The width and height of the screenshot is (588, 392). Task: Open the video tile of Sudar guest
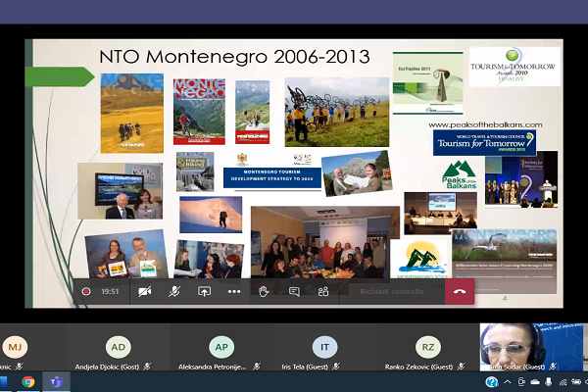(531, 347)
